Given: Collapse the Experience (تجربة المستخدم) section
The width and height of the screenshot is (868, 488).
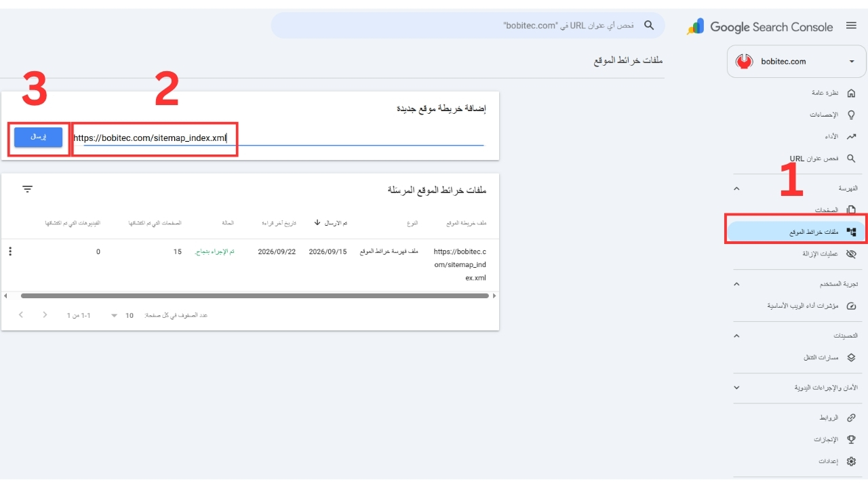Looking at the screenshot, I should coord(737,284).
